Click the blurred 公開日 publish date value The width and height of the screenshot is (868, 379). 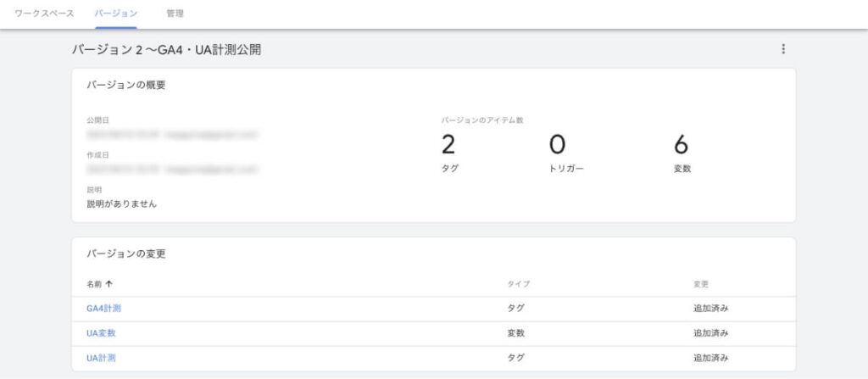click(171, 134)
